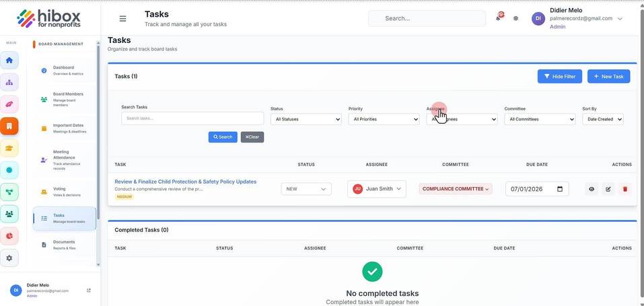Open the Review & Finalize Child Protection task link
This screenshot has height=306, width=644.
pos(186,182)
